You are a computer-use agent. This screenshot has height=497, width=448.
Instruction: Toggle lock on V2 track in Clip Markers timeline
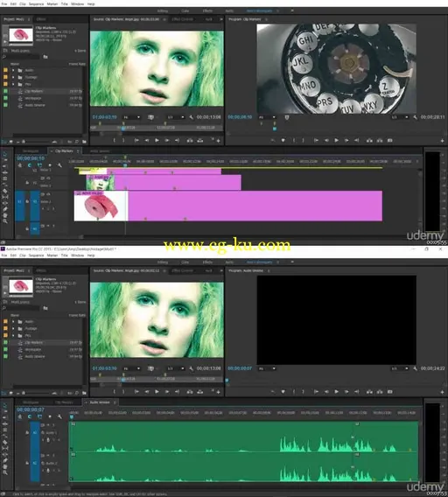coord(27,183)
